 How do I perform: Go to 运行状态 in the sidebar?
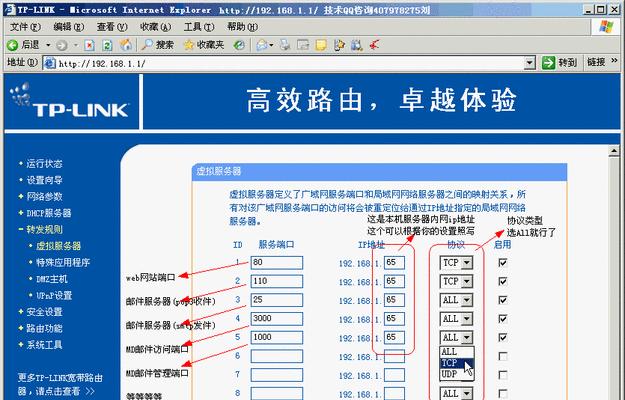[x=44, y=164]
